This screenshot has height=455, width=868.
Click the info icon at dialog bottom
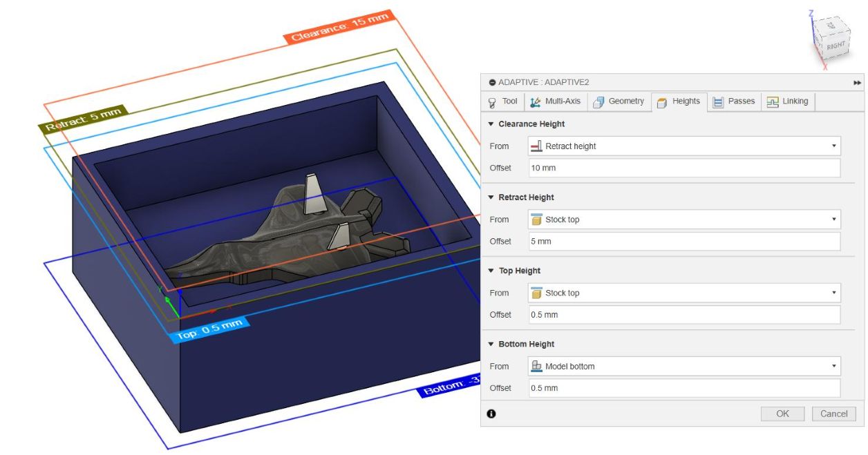pos(491,414)
